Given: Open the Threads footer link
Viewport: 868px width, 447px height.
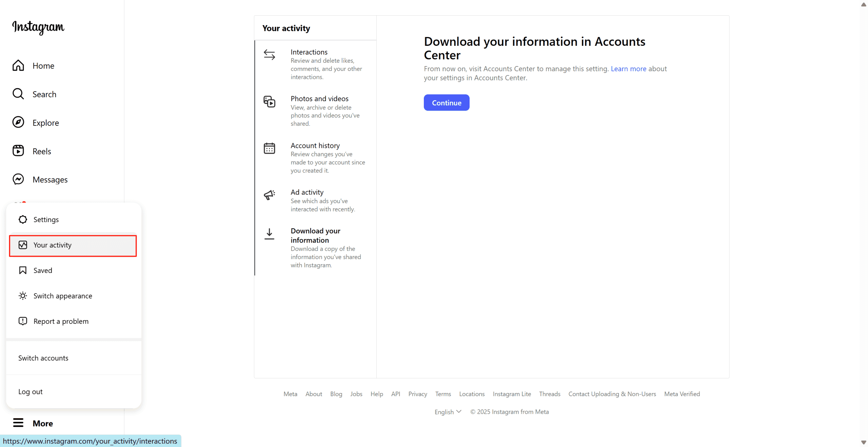Looking at the screenshot, I should (550, 394).
